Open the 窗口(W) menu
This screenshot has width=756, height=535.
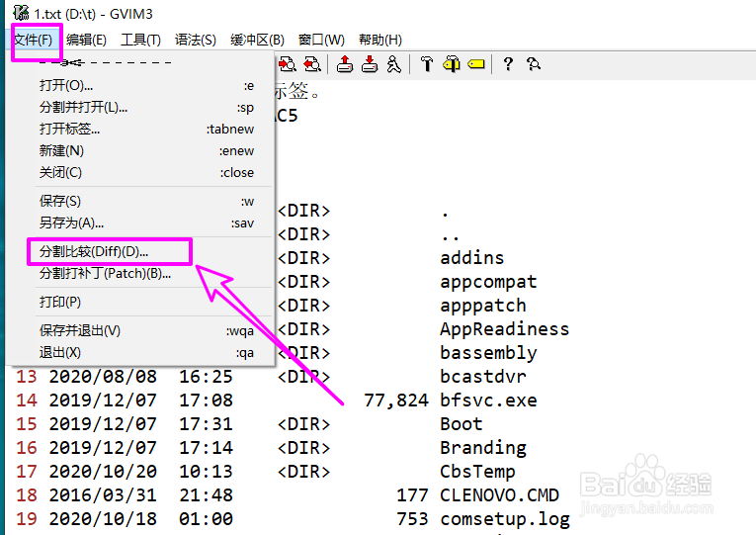coord(321,40)
